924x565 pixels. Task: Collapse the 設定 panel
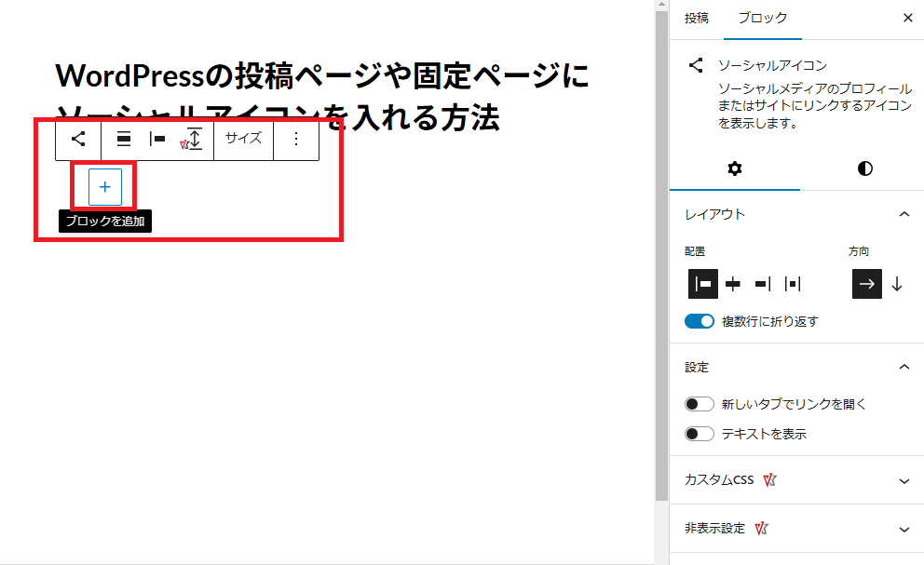796,367
